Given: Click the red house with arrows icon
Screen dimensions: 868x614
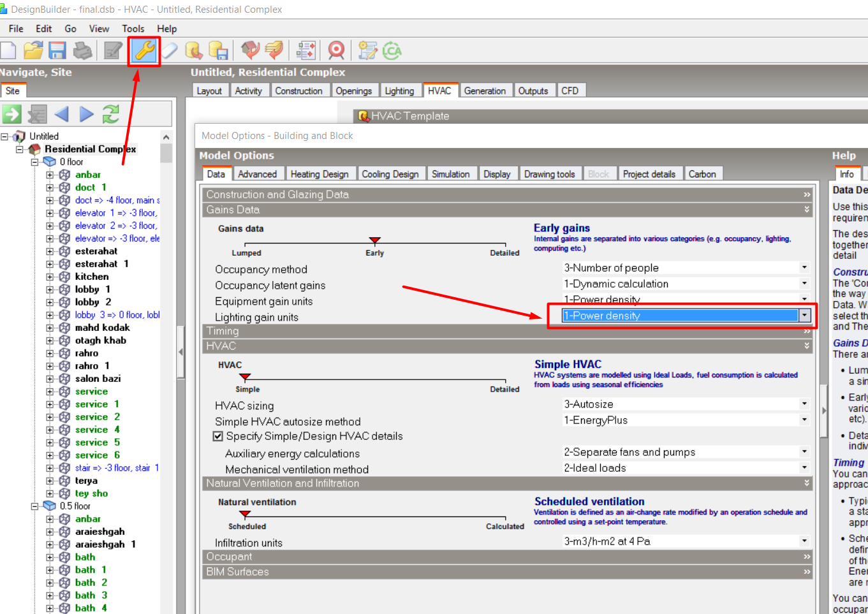Looking at the screenshot, I should 250,50.
